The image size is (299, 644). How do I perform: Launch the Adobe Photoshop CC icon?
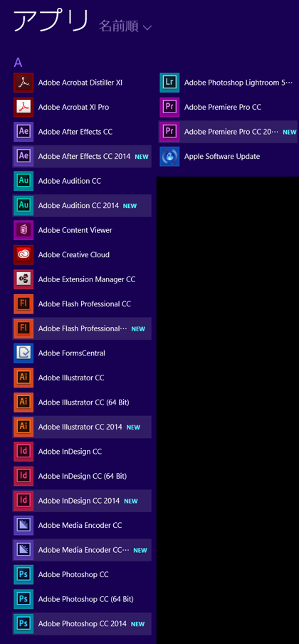point(23,575)
